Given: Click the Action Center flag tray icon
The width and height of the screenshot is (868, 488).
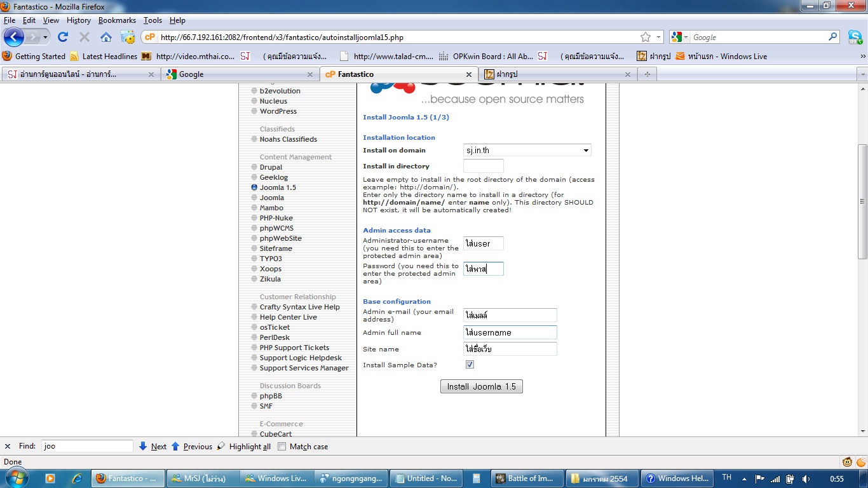Looking at the screenshot, I should [759, 478].
